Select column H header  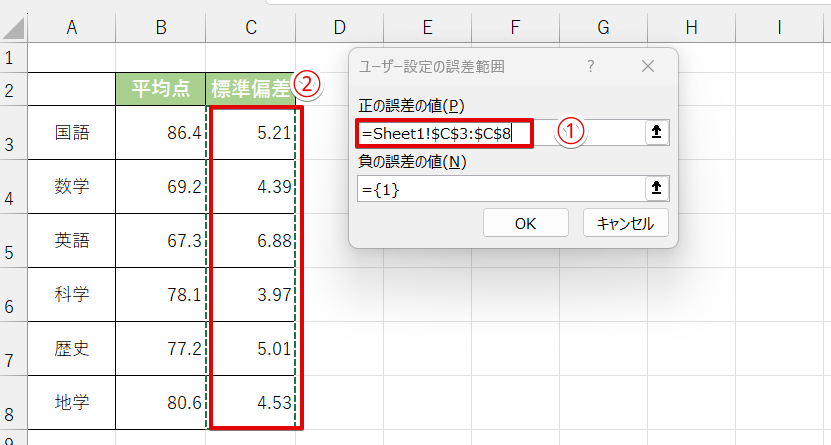pyautogui.click(x=691, y=29)
